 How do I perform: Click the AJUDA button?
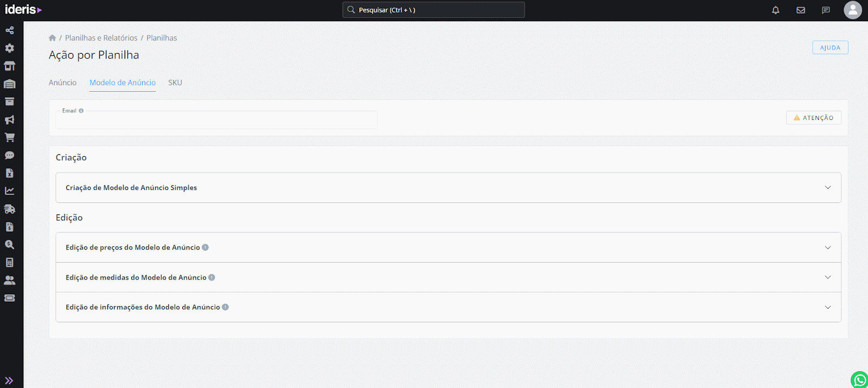830,48
